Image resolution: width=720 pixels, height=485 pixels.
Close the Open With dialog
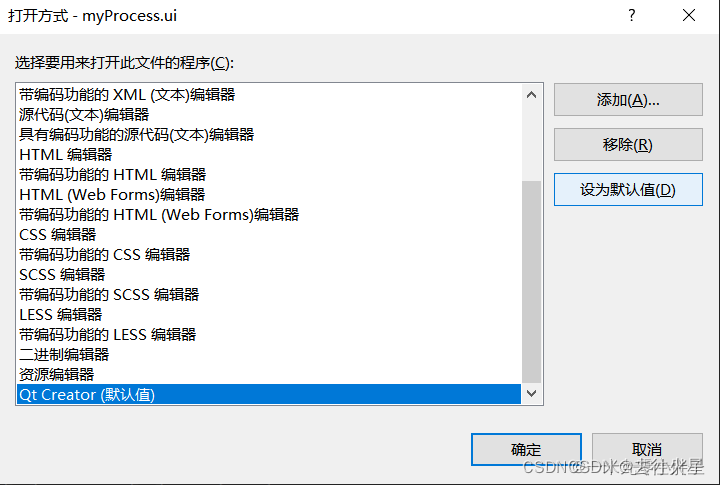689,16
